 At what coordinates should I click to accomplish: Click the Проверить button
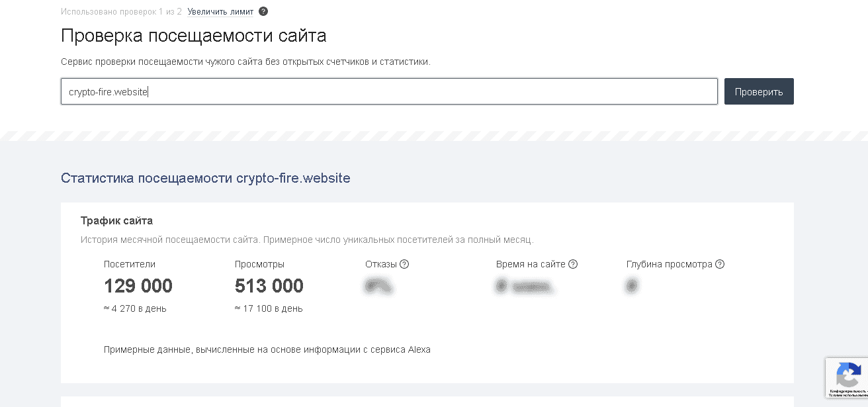tap(759, 91)
